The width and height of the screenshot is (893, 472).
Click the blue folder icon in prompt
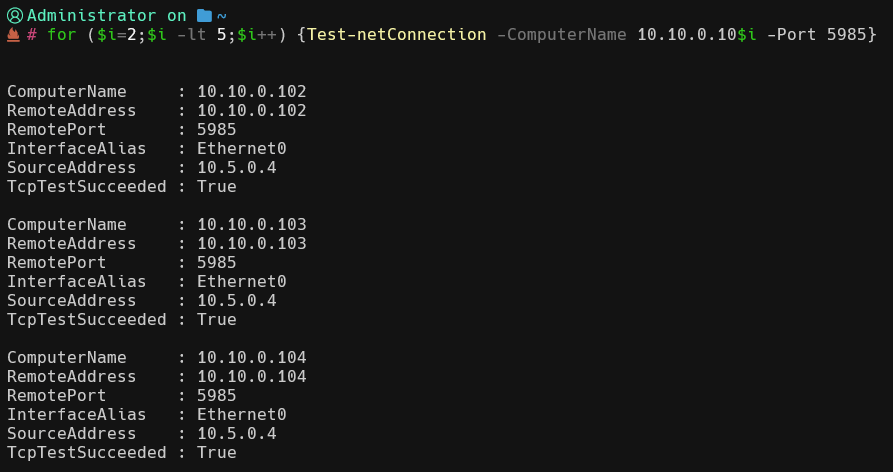tap(205, 15)
